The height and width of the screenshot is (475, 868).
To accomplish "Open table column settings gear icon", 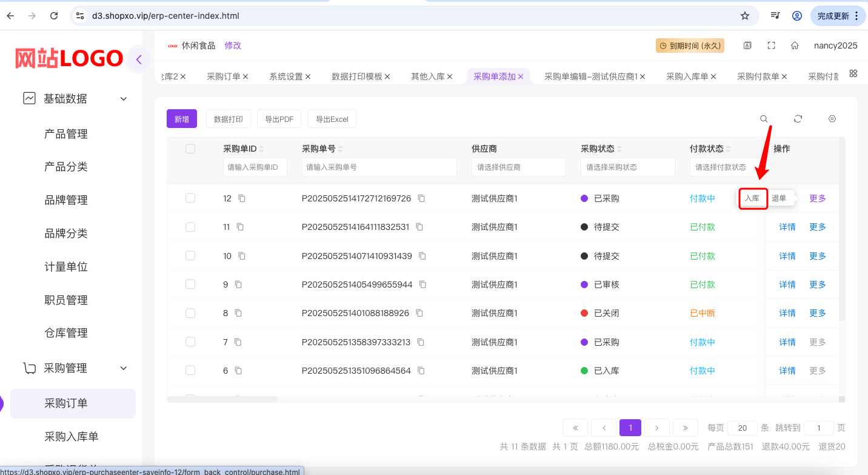I will pyautogui.click(x=832, y=119).
